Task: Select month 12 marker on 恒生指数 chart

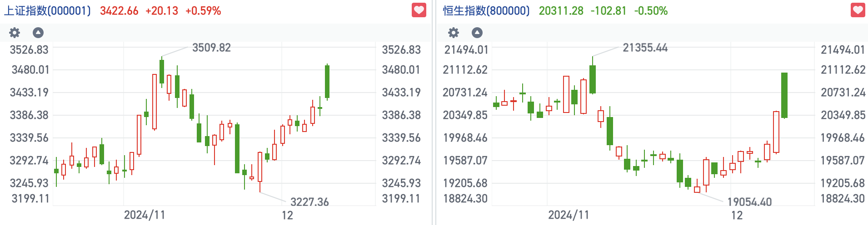Action: click(737, 215)
